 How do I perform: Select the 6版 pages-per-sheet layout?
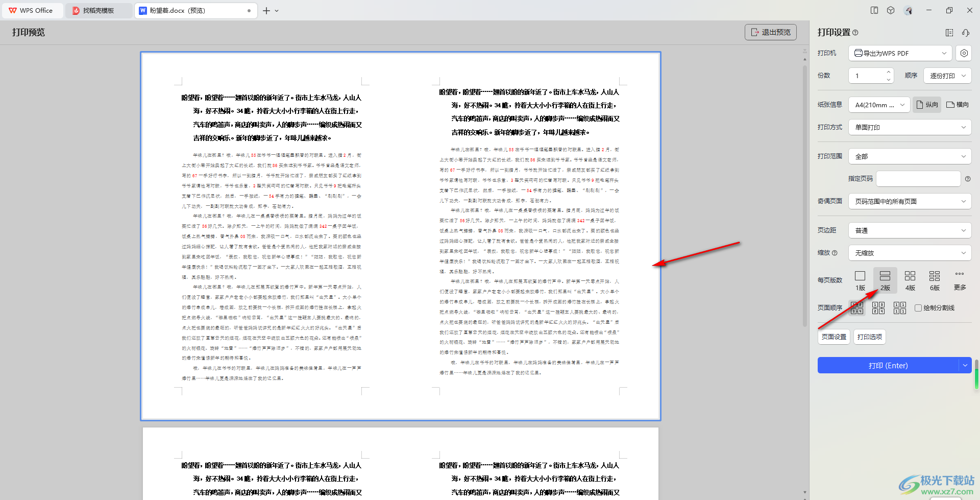coord(935,280)
